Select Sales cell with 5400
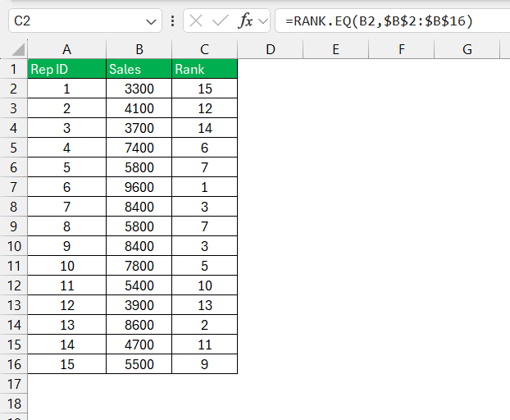The width and height of the screenshot is (510, 420). (x=139, y=285)
